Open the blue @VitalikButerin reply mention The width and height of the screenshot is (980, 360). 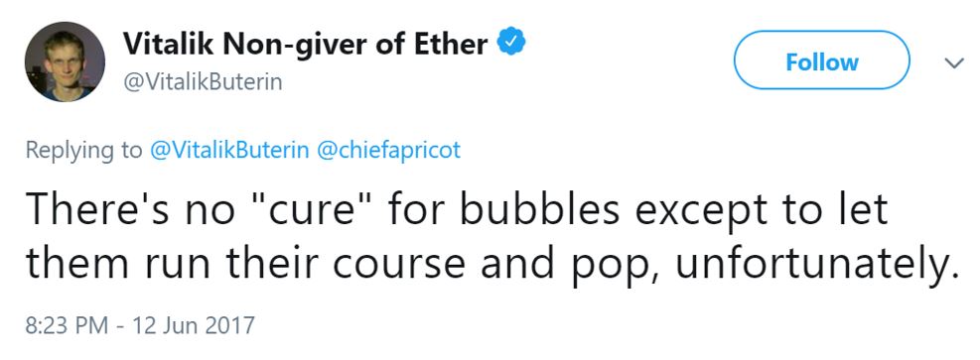point(229,151)
